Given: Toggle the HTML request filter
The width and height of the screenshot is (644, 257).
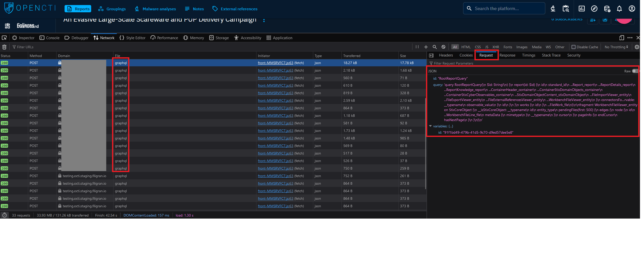Looking at the screenshot, I should pos(466,47).
